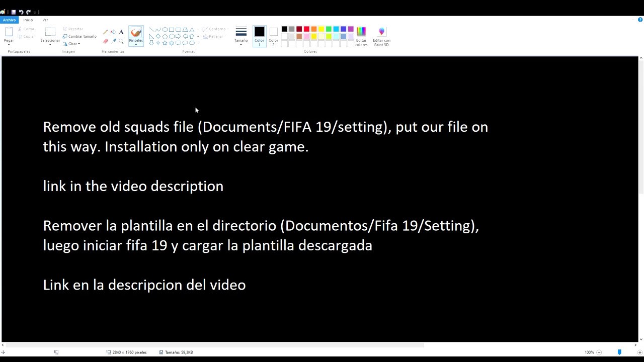This screenshot has height=362, width=644.
Task: Select the Right arrow shape
Action: point(178,36)
